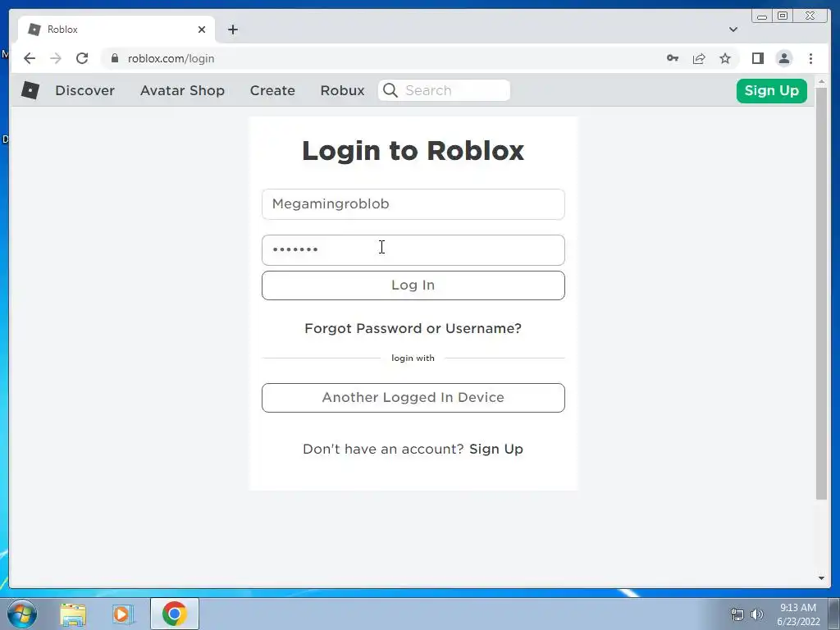Screen dimensions: 840x630
Task: Open Avatar Shop in the navbar
Action: point(182,90)
